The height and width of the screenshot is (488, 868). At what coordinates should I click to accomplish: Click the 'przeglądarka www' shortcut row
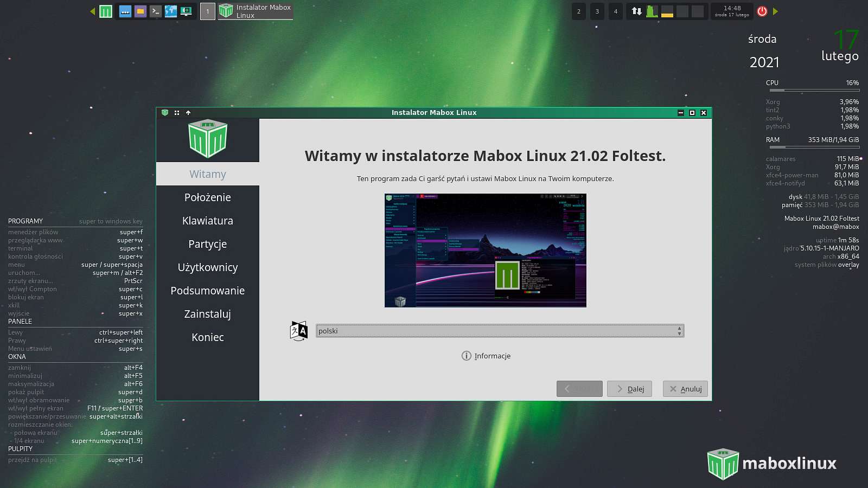(x=75, y=240)
